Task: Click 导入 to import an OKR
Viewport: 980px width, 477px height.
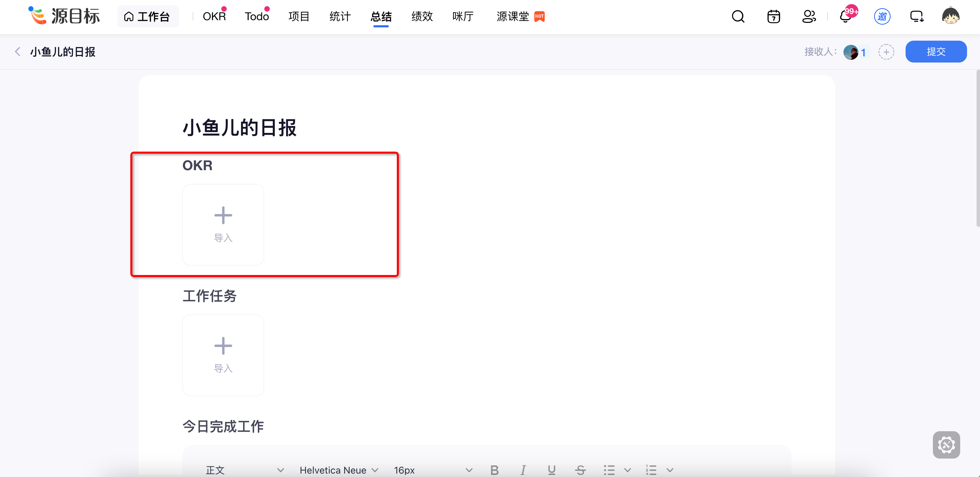Action: (x=223, y=224)
